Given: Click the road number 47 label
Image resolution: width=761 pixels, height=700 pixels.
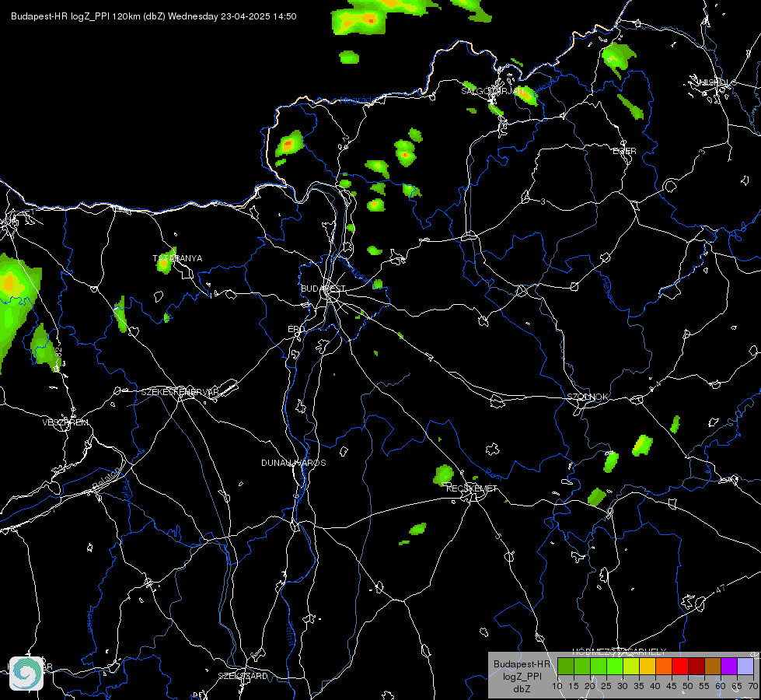Looking at the screenshot, I should click(721, 589).
